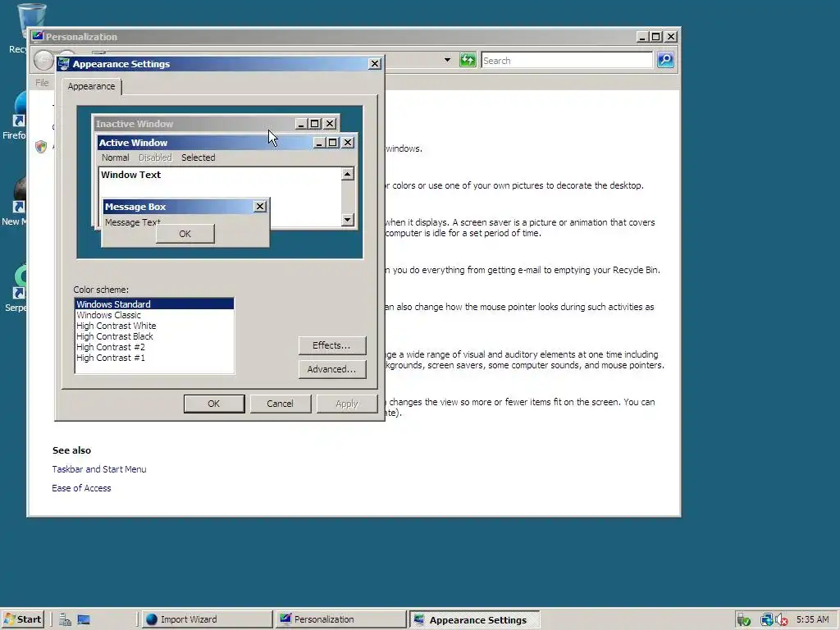This screenshot has width=840, height=630.
Task: Focus the Search field in Personalization
Action: click(567, 61)
